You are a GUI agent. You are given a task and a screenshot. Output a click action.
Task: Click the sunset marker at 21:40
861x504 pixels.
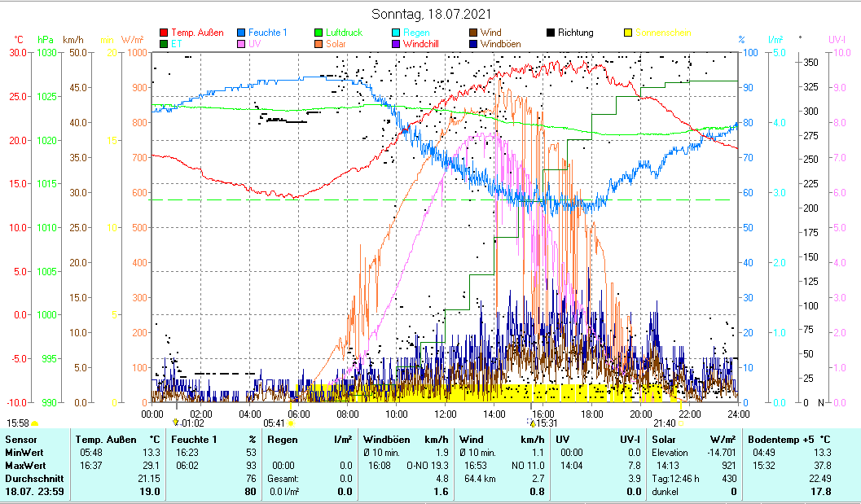click(681, 423)
